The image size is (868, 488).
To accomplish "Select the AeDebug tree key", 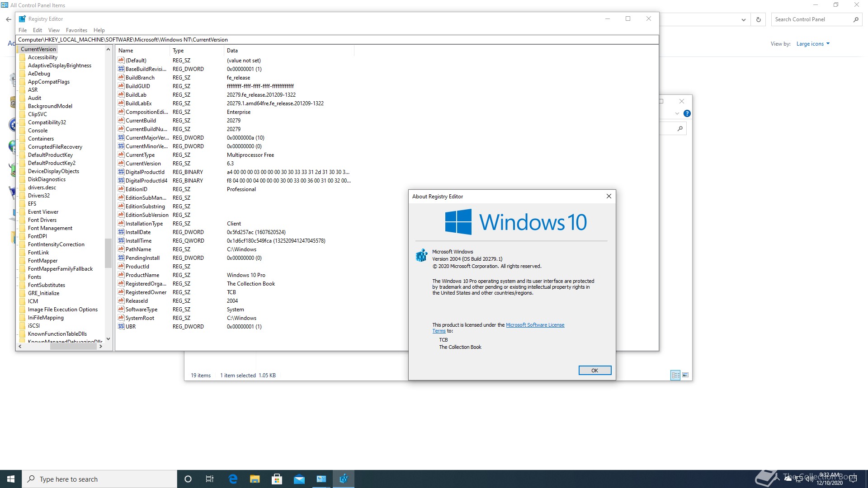I will click(39, 74).
